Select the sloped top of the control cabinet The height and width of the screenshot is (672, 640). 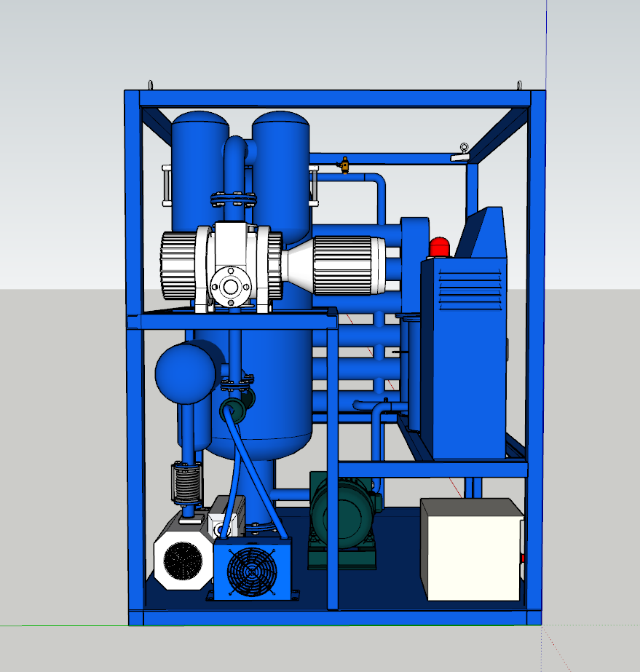click(481, 233)
